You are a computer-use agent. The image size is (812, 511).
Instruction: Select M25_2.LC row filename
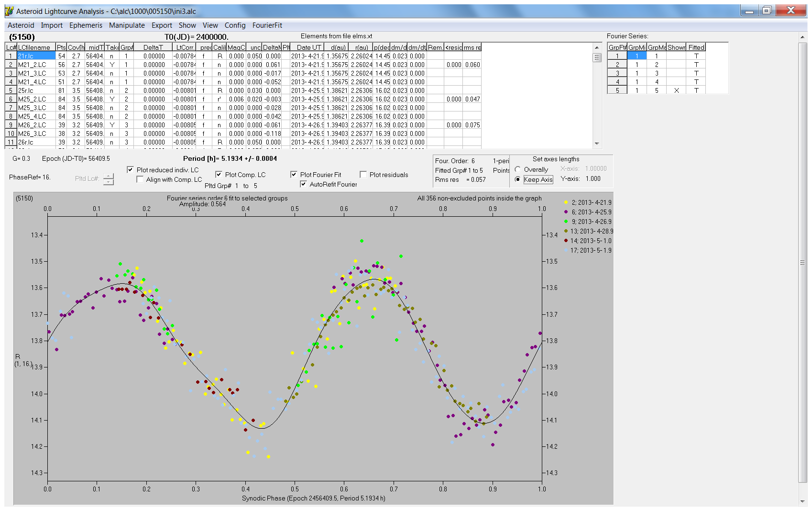click(x=36, y=99)
